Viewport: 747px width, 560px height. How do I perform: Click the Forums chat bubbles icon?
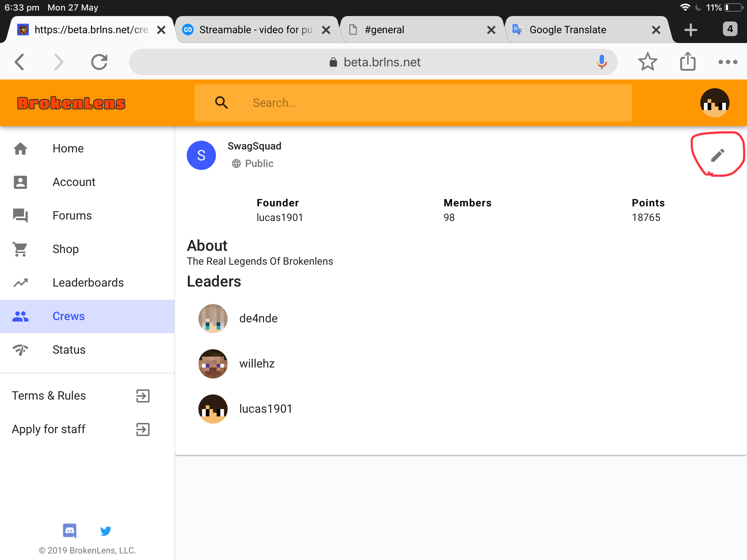20,215
